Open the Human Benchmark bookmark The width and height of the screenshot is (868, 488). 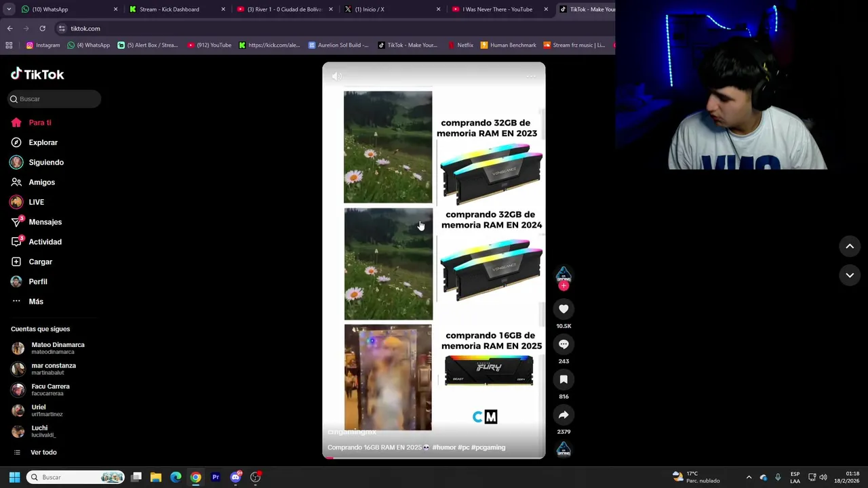pos(508,45)
